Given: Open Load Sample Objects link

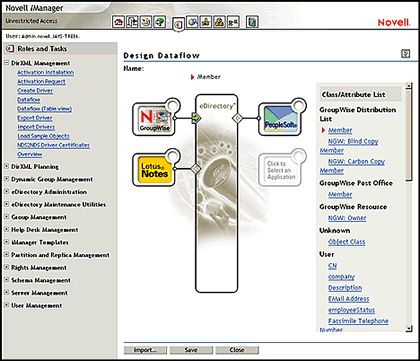Looking at the screenshot, I should (x=43, y=136).
